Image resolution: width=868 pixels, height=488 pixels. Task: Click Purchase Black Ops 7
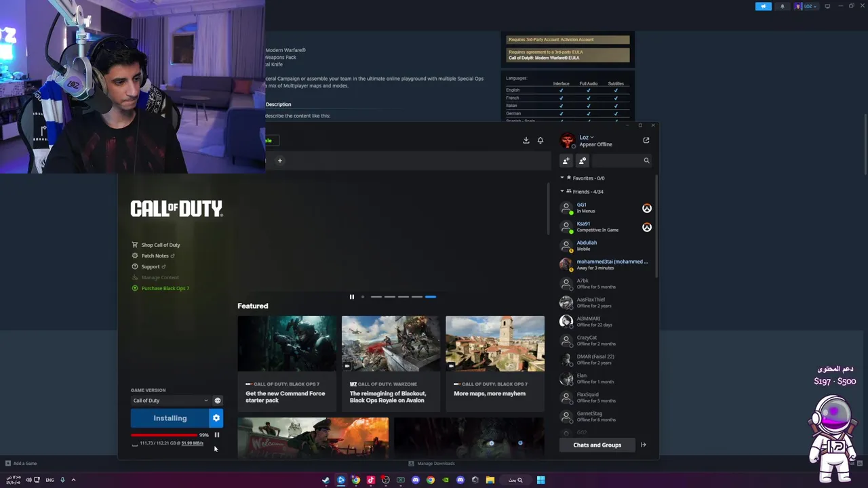point(165,288)
